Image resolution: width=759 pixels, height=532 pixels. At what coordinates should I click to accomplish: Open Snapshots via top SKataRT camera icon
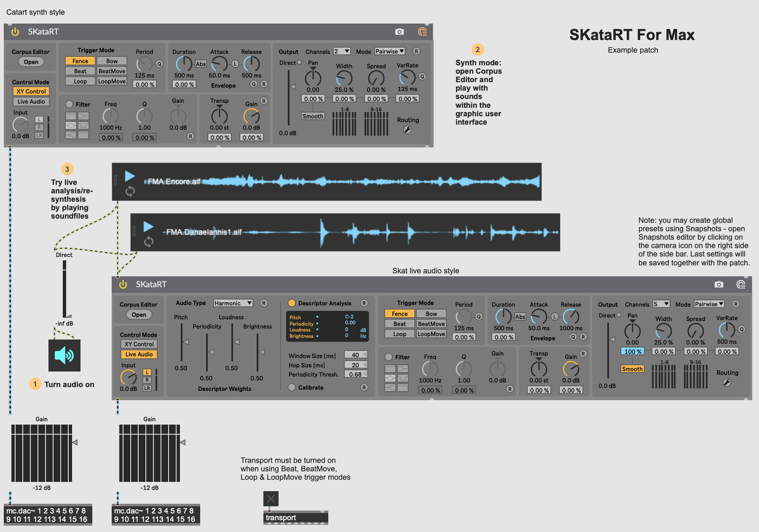coord(400,32)
